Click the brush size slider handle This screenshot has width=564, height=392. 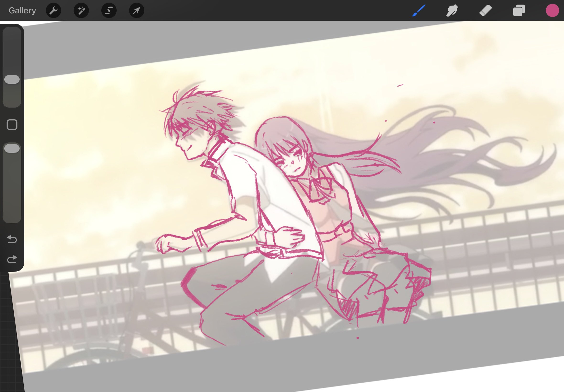click(12, 79)
